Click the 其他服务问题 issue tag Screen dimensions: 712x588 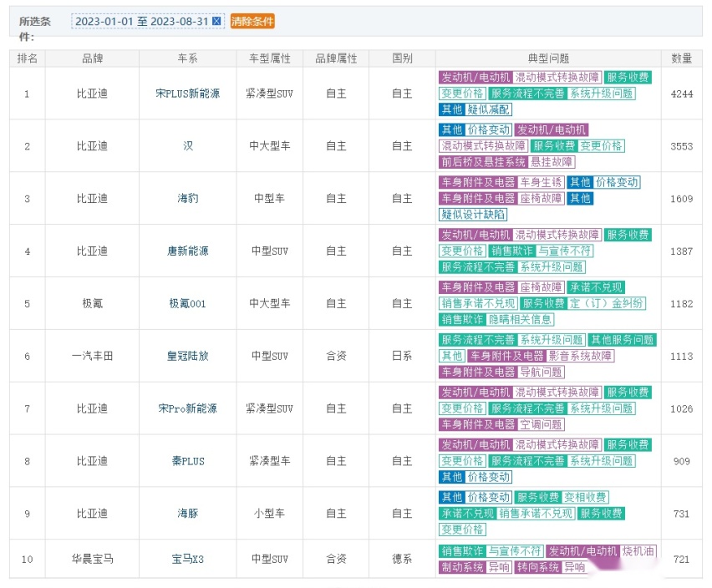click(x=622, y=340)
